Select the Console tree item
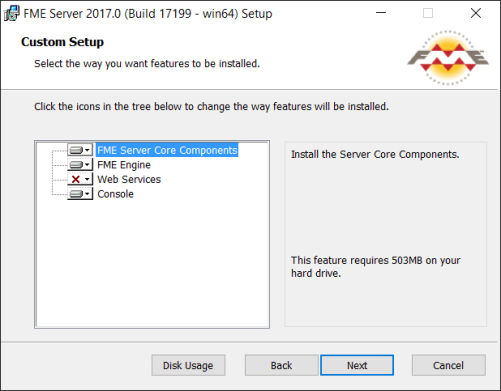 (115, 194)
